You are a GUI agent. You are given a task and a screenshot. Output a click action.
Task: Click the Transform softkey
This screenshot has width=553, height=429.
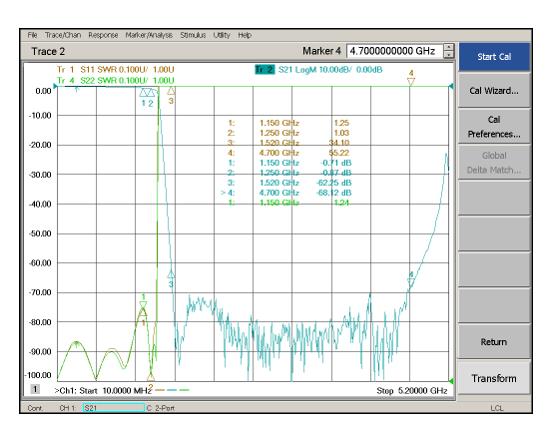(x=494, y=378)
